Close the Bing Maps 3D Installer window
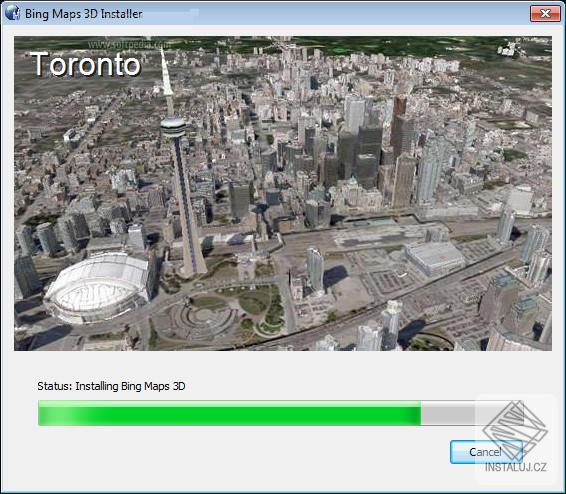The width and height of the screenshot is (566, 494). 545,14
